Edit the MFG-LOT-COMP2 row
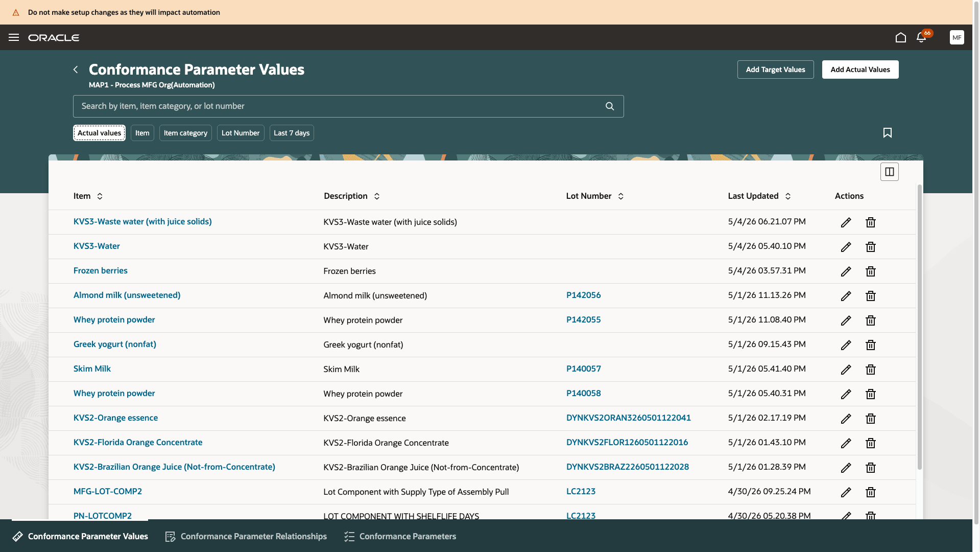Viewport: 980px width, 552px height. [846, 492]
